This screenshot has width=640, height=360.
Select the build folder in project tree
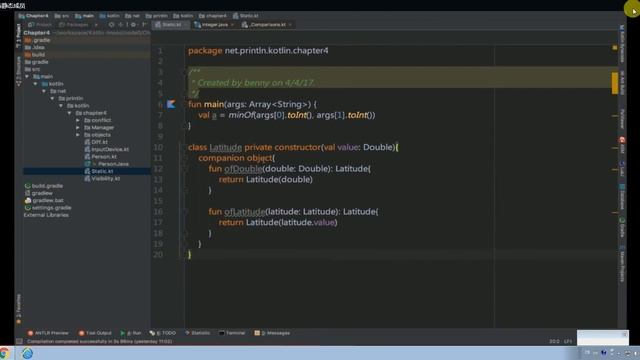pos(35,55)
